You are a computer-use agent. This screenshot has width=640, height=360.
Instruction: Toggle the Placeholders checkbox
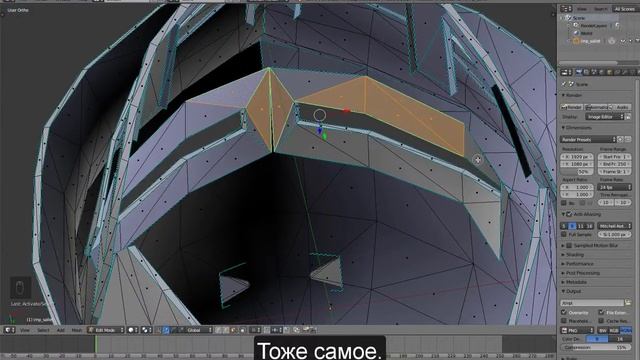(564, 321)
